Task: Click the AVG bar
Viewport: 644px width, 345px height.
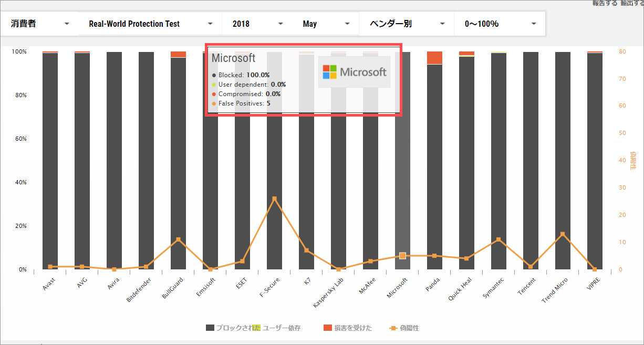Action: coord(82,161)
